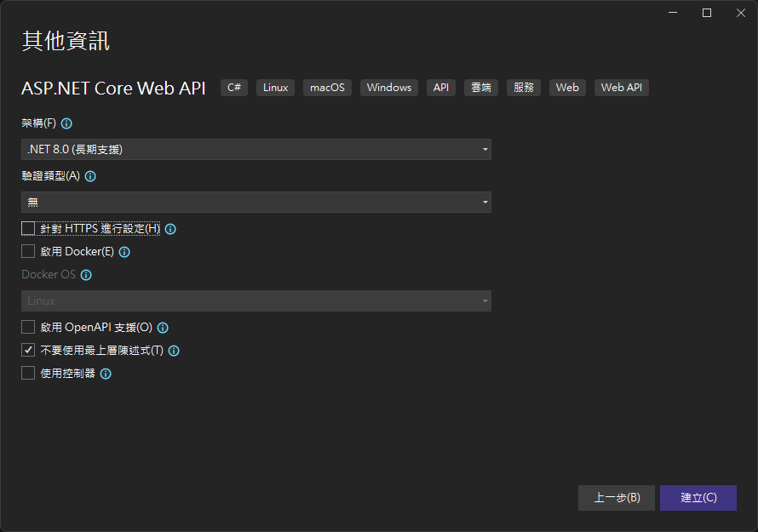Click the 服務 tag
Image resolution: width=758 pixels, height=532 pixels.
coord(524,88)
